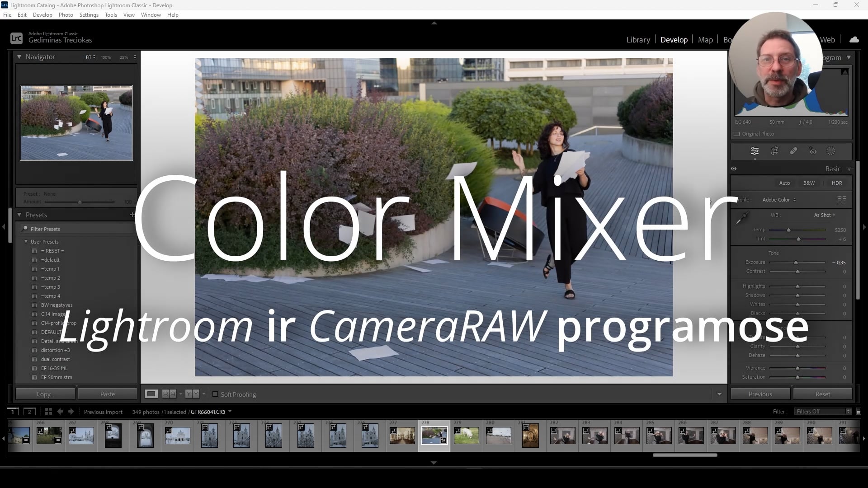Select the Red Eye correction tool
The height and width of the screenshot is (488, 868).
[x=813, y=151]
